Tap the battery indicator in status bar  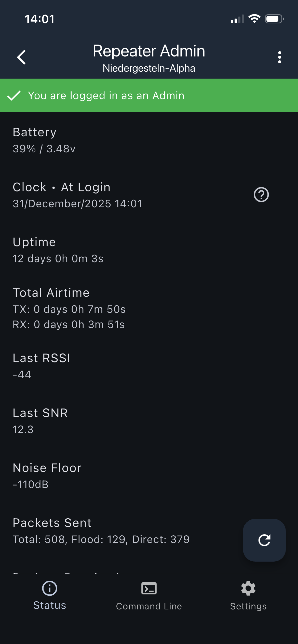pyautogui.click(x=274, y=19)
